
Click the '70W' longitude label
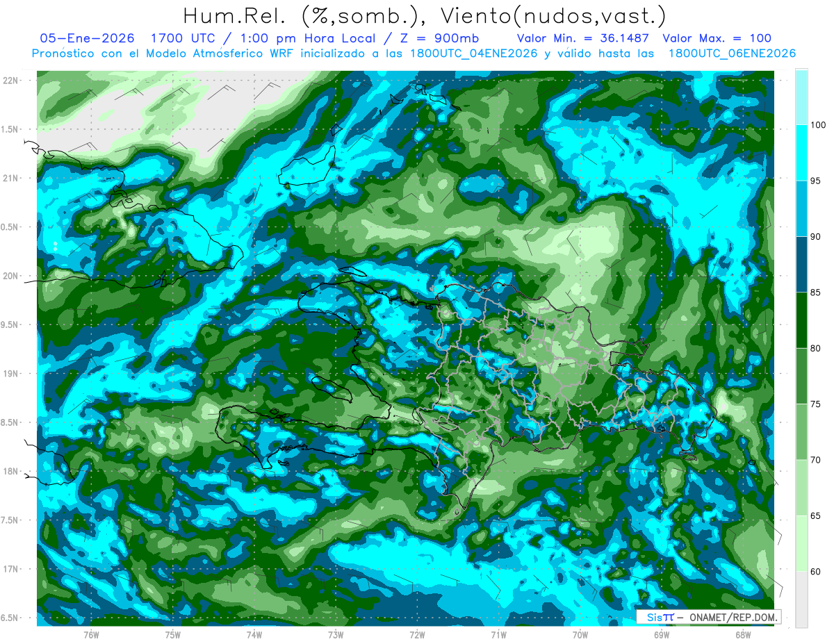pos(580,634)
